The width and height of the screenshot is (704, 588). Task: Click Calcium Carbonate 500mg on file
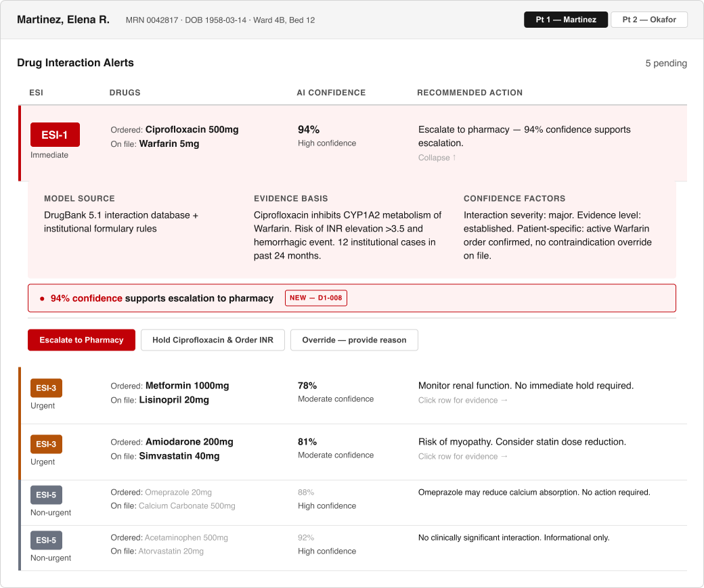187,506
